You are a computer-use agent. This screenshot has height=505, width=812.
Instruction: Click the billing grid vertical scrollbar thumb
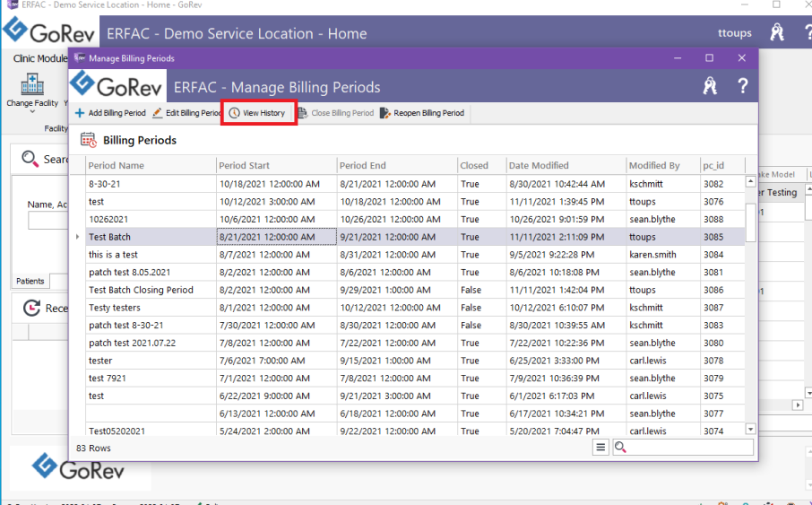[x=750, y=223]
